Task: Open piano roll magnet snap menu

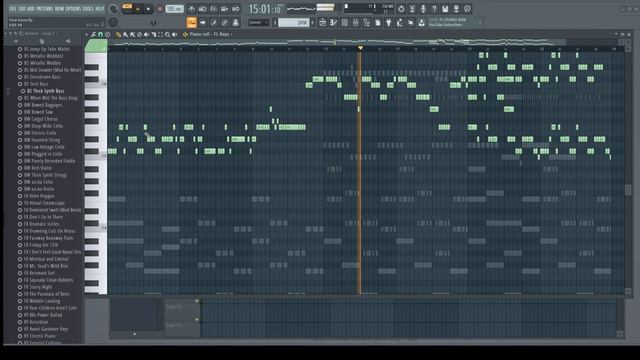Action: (101, 35)
